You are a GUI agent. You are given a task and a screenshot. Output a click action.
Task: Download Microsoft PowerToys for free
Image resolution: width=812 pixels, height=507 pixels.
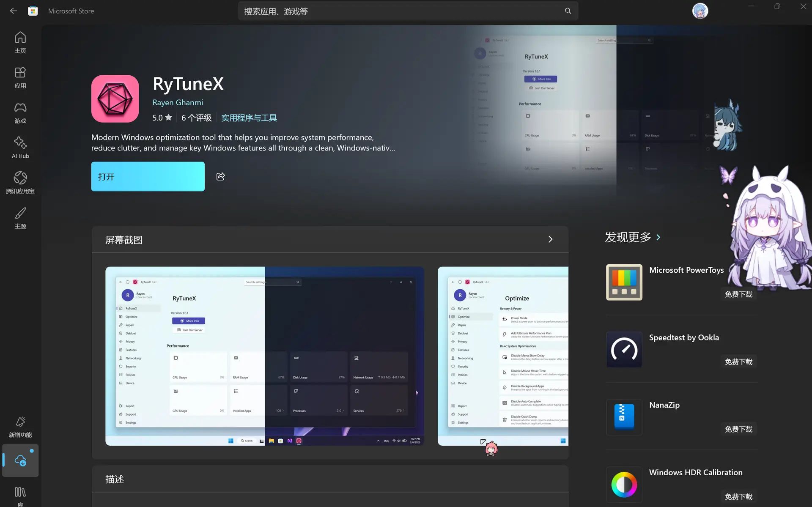pos(738,294)
